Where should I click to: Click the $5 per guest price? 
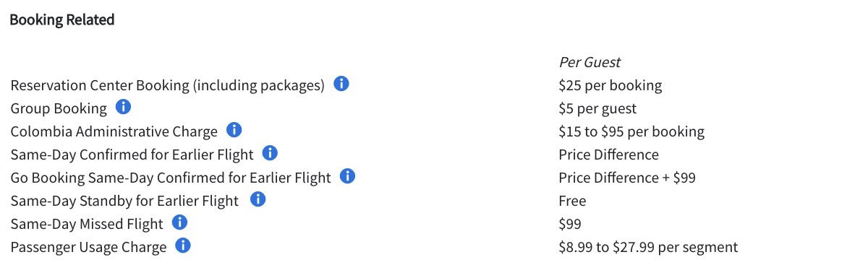[597, 109]
